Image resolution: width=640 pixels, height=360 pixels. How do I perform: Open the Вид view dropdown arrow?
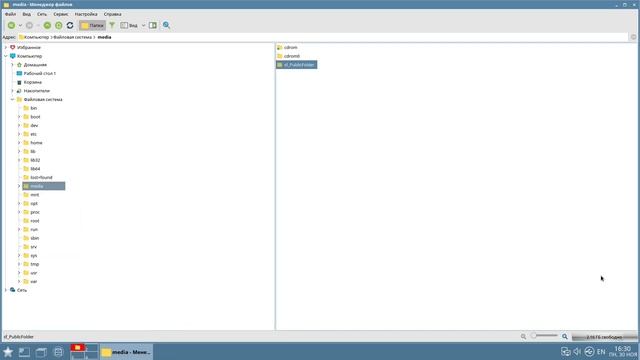pos(143,25)
